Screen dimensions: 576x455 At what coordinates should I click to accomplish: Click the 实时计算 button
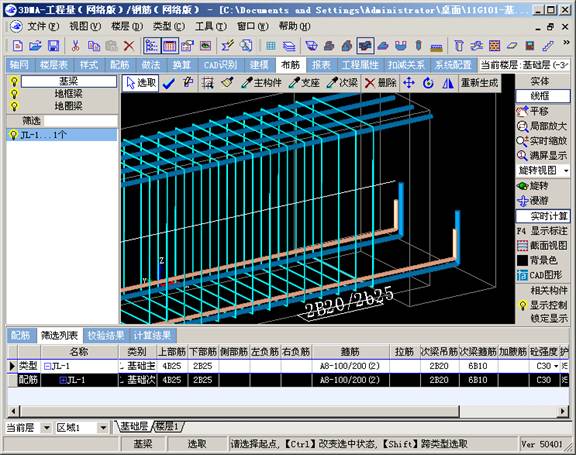tap(544, 216)
